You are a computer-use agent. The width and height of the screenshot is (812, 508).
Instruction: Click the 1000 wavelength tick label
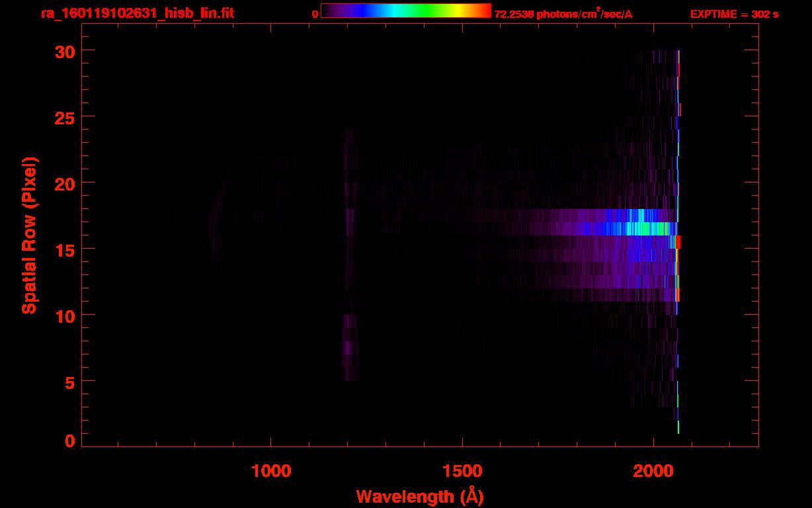(x=271, y=471)
